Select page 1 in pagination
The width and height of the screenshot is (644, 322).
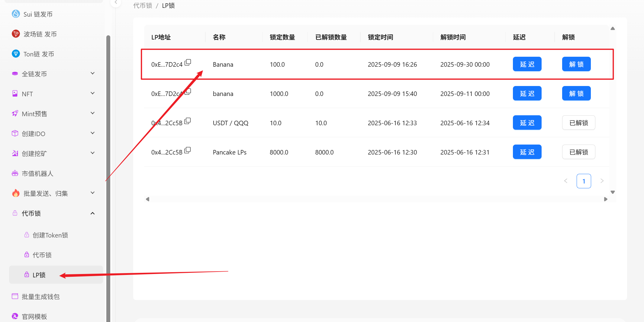[x=584, y=181]
